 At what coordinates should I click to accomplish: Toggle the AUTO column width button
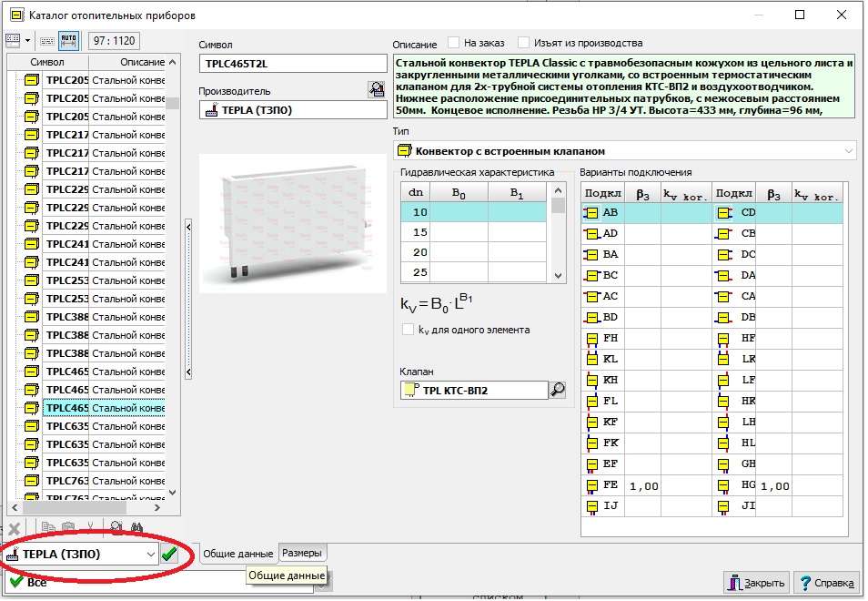(68, 41)
